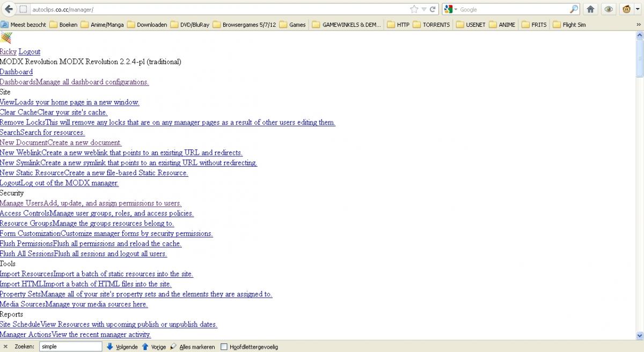Click the Zoeken find text field
644x352 pixels.
(70, 347)
